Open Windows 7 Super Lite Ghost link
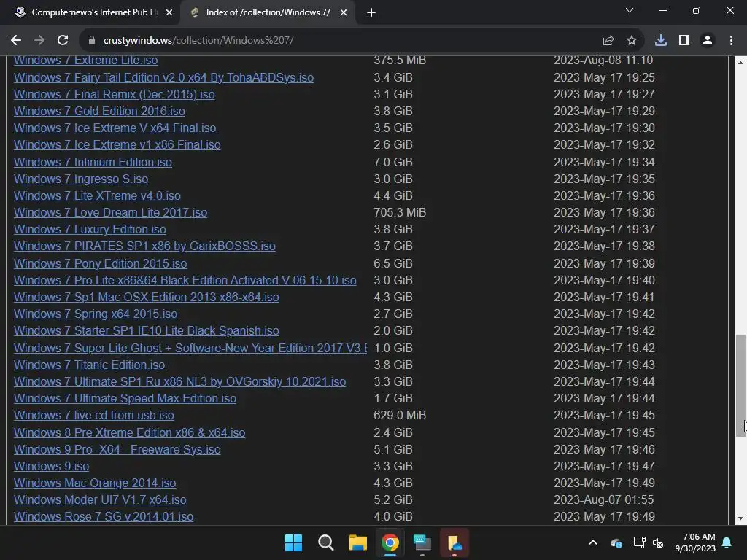 (x=190, y=348)
